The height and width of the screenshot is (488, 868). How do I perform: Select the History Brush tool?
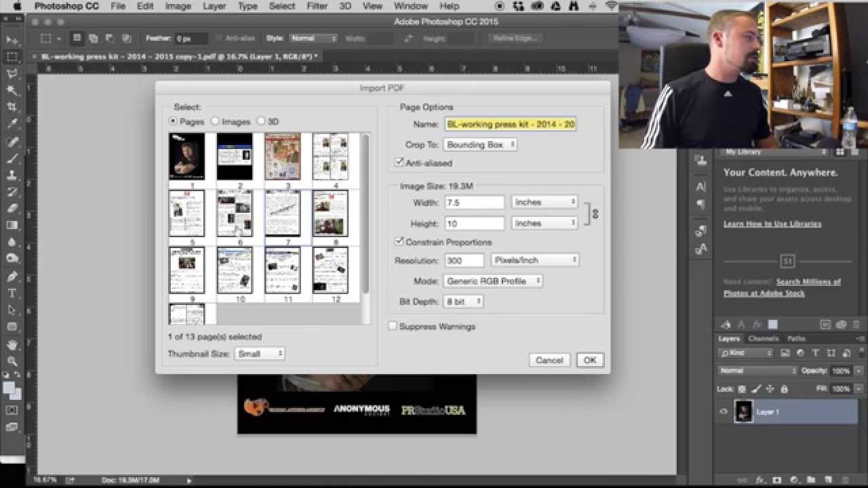[12, 192]
